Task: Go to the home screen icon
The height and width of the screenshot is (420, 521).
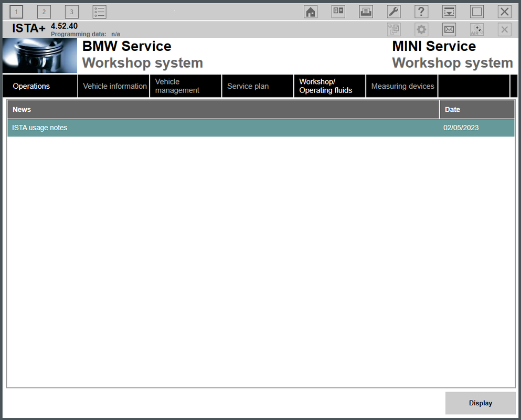Action: 311,12
